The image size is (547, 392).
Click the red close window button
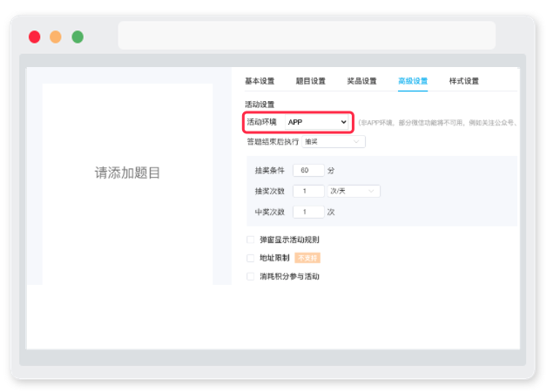pyautogui.click(x=35, y=37)
